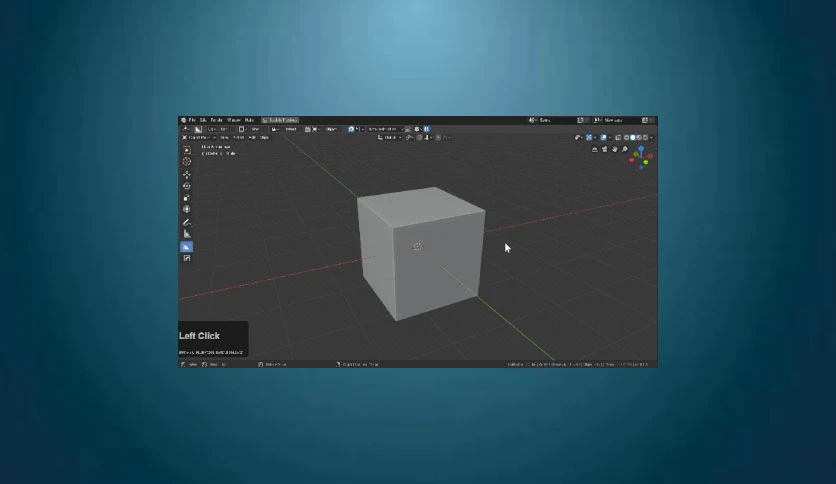The image size is (836, 484).
Task: Toggle viewport overlays
Action: (603, 138)
